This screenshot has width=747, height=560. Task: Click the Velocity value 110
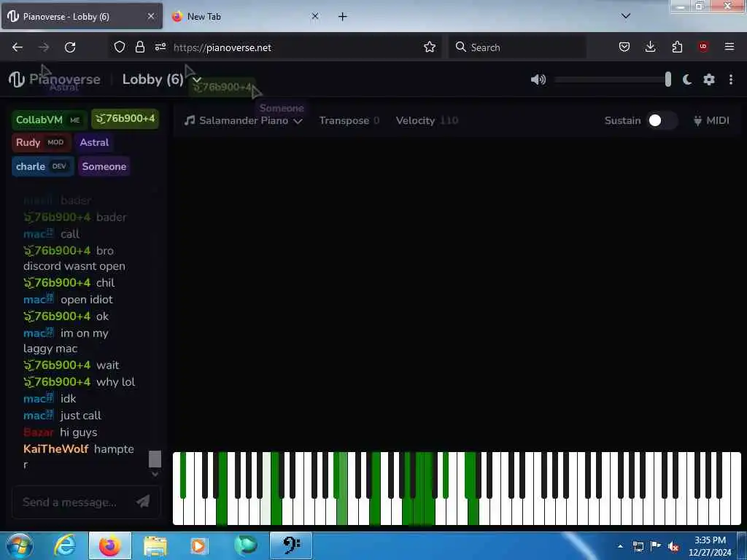(x=449, y=120)
